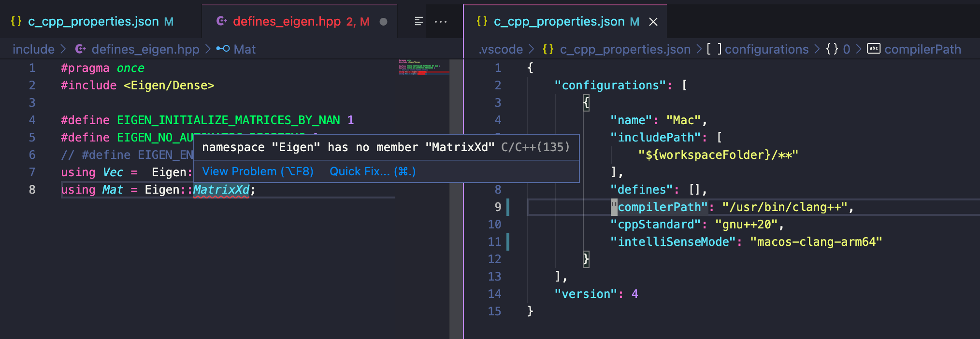Screen dimensions: 980x339
Task: Close the right c_cpp_properties.json tab
Action: click(x=653, y=22)
